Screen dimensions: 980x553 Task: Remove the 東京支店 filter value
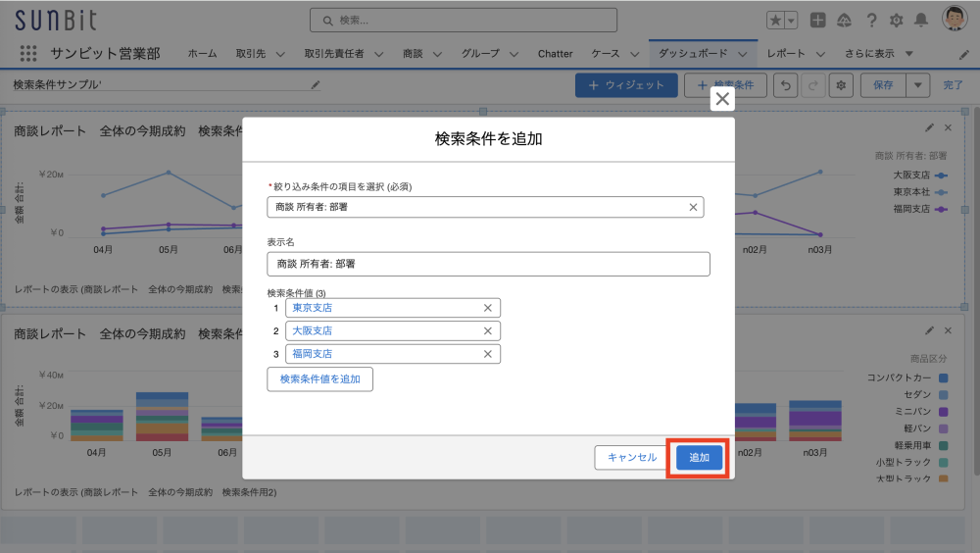point(488,308)
